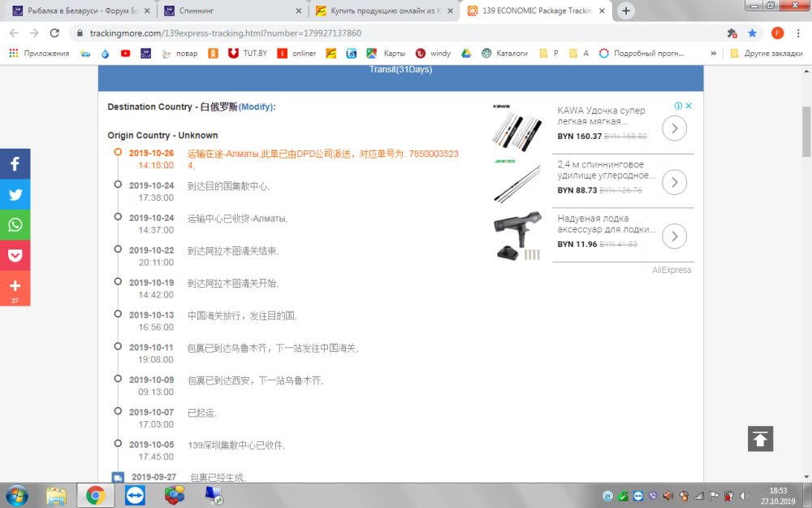Save page to Pocket sidebar icon

tap(15, 255)
